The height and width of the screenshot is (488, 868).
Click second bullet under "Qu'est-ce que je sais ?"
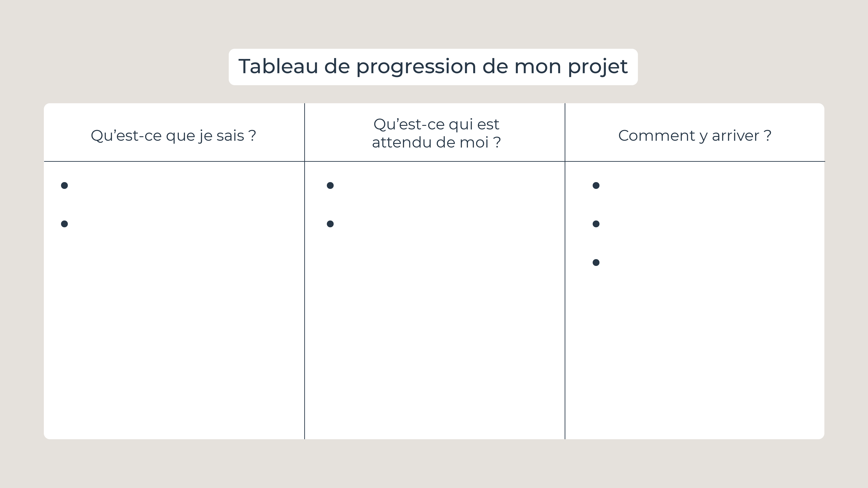coord(64,224)
